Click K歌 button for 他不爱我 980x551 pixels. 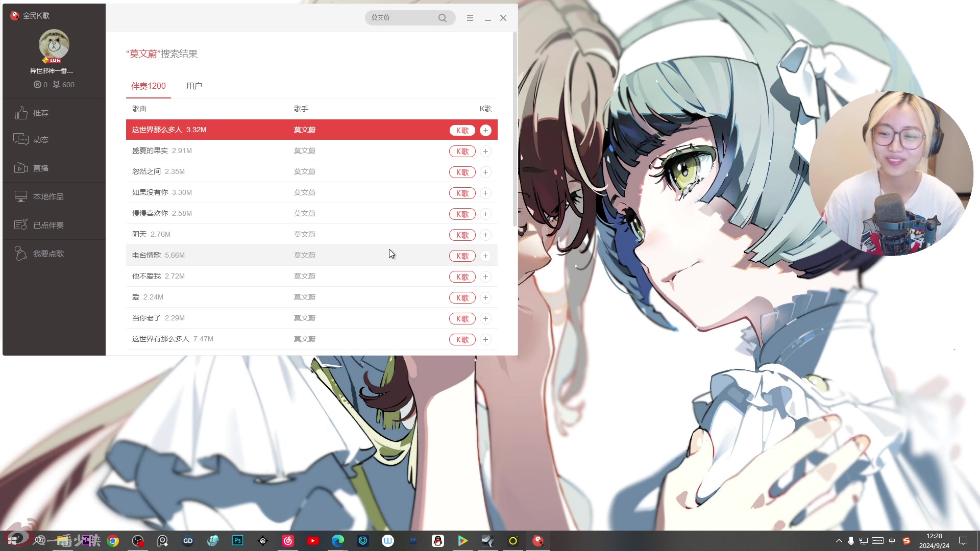point(462,277)
